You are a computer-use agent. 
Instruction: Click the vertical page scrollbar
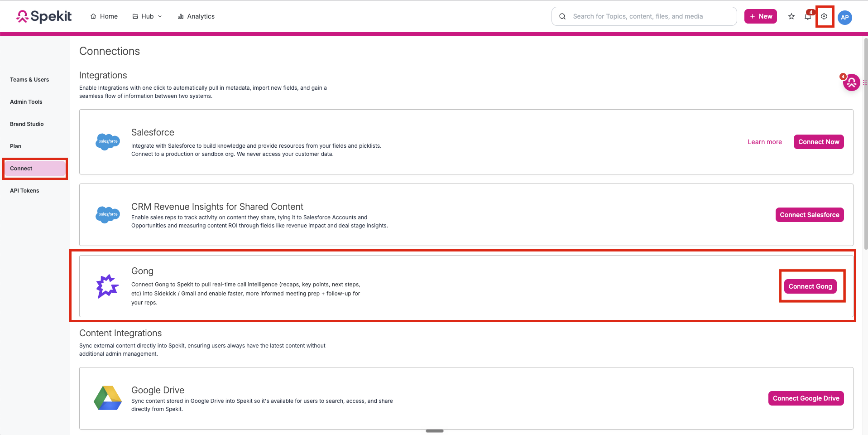(866, 143)
